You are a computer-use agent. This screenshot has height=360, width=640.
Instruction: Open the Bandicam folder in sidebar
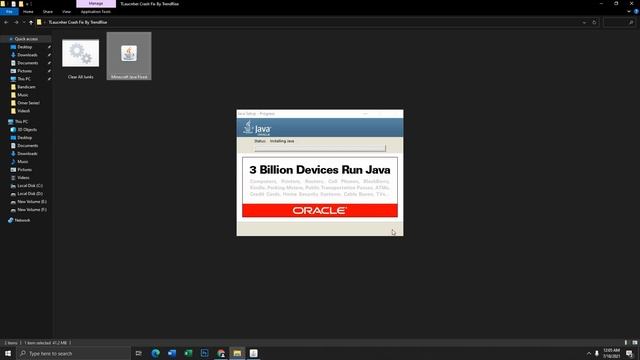pyautogui.click(x=26, y=87)
